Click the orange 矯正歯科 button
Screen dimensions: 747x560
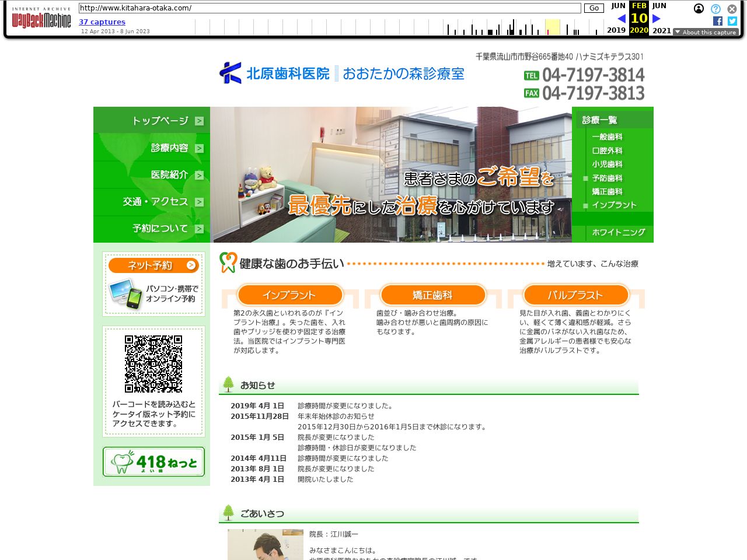(x=432, y=295)
